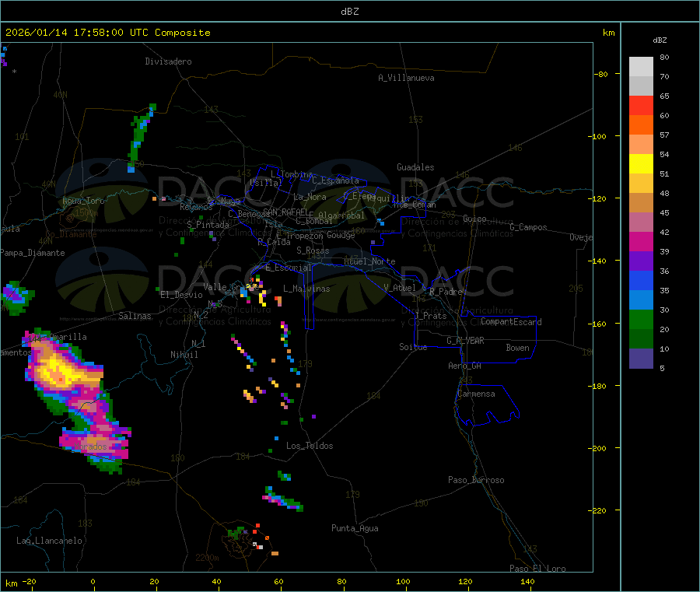Click the magenta 39-42 dBZ legend swatch
Image resolution: width=700 pixels, height=592 pixels.
click(x=641, y=241)
